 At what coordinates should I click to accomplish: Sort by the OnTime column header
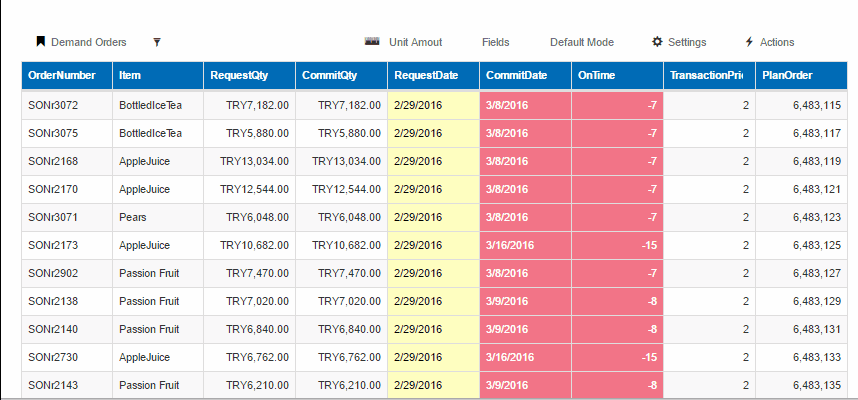(596, 75)
